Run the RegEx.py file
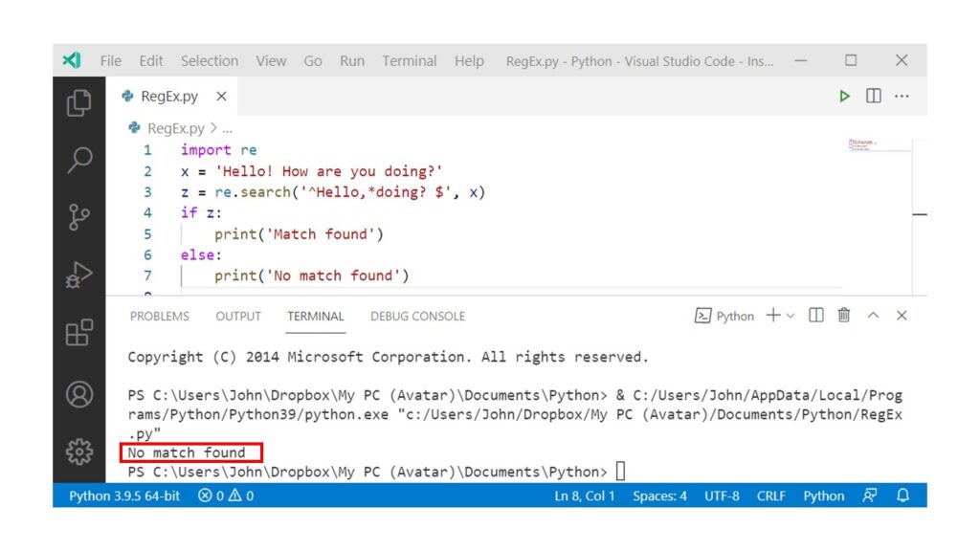 point(844,96)
